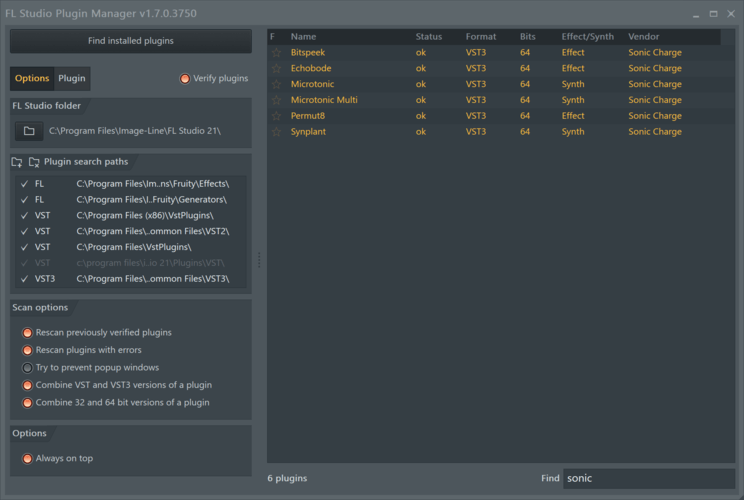Toggle Always on top option
Screen dimensions: 744x500
pyautogui.click(x=28, y=459)
